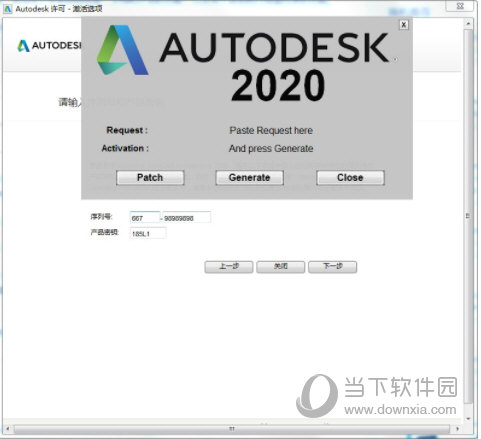Click the serial number field 98989898
Viewport: 481px width, 439px height.
coord(187,218)
